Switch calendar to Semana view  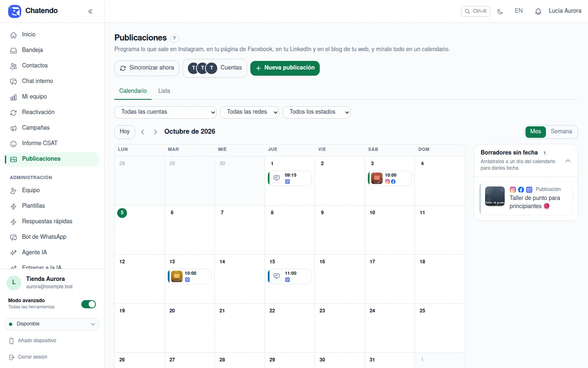[x=561, y=132]
